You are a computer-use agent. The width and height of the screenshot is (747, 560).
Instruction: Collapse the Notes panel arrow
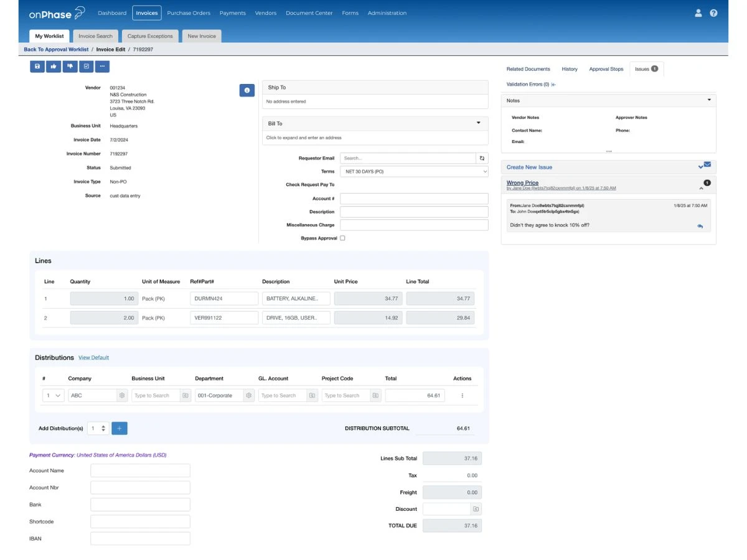tap(709, 100)
